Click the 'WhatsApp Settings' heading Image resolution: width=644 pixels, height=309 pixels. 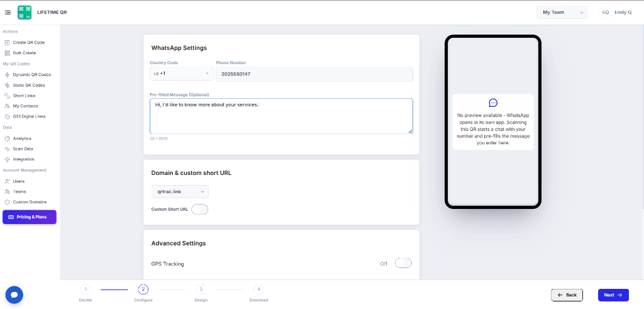tap(179, 48)
